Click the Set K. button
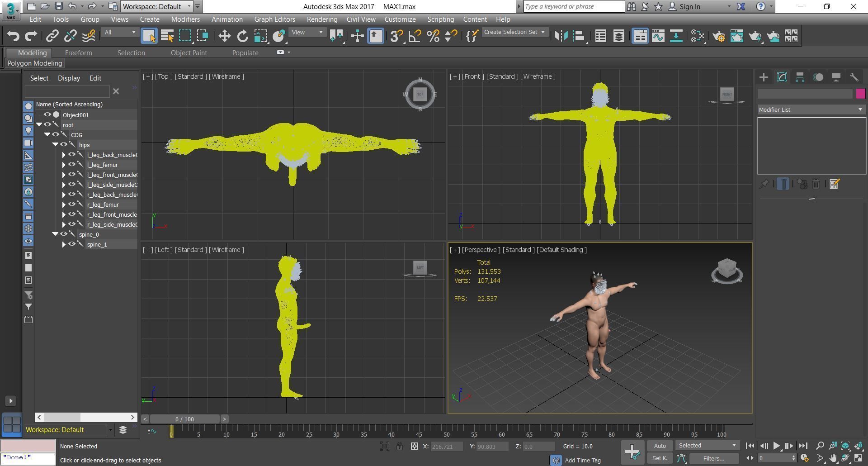The height and width of the screenshot is (466, 868). click(x=660, y=458)
